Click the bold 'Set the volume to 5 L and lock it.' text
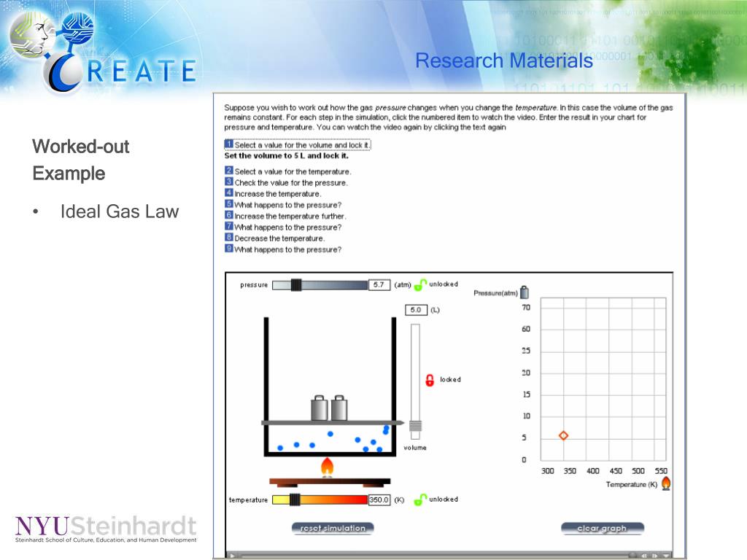Viewport: 747px width, 560px height. [286, 156]
